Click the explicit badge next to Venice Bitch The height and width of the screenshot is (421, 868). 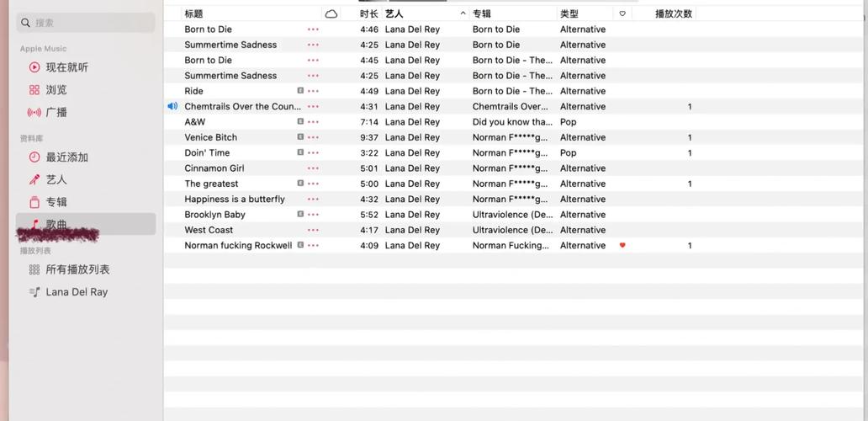300,136
